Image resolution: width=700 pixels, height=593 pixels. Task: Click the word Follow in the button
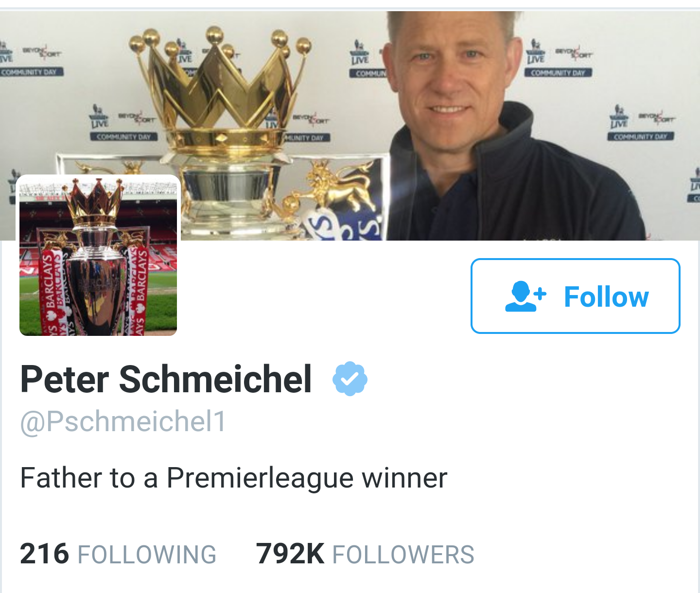(x=606, y=296)
